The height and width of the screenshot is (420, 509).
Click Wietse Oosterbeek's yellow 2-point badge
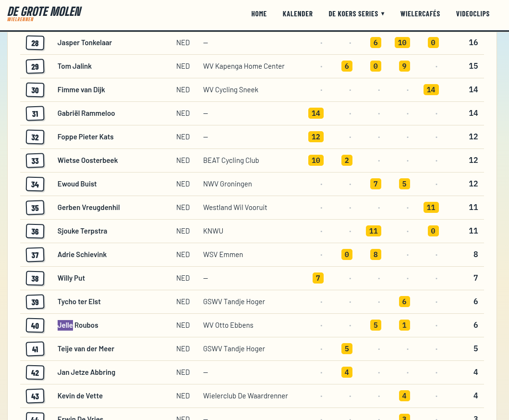coord(347,161)
